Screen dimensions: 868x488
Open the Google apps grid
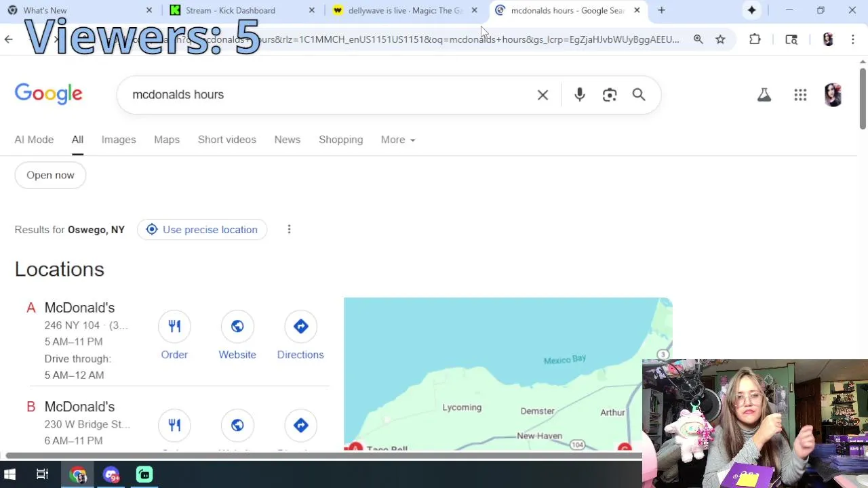click(x=800, y=95)
